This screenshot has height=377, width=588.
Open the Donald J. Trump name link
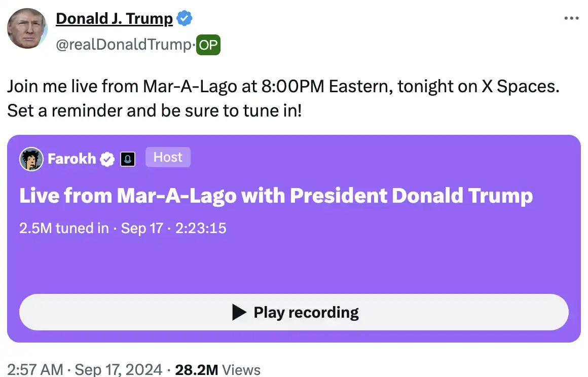114,19
